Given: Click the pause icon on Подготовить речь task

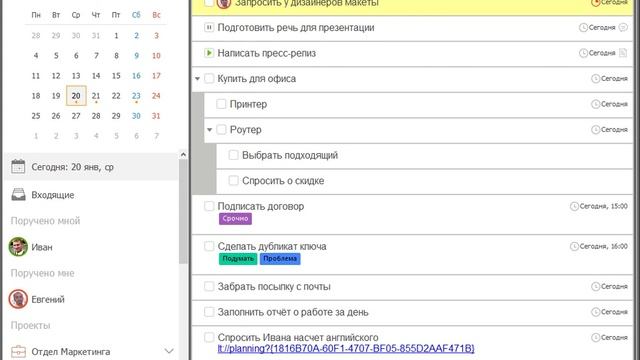Looking at the screenshot, I should 209,27.
